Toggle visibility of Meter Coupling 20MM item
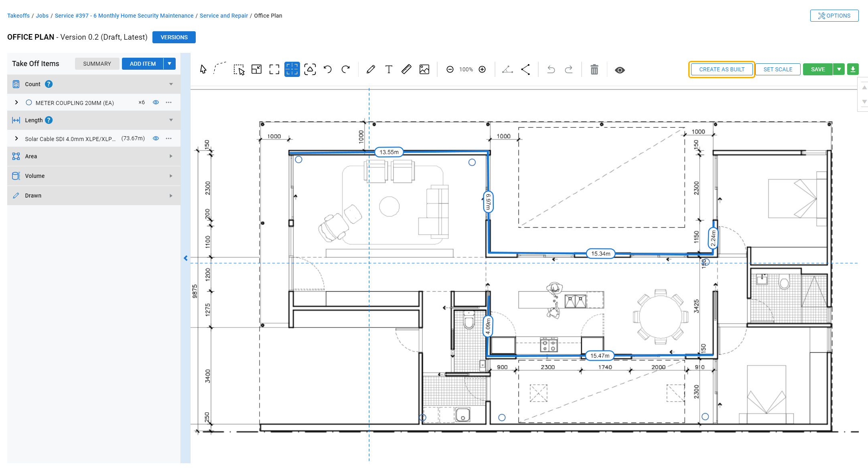 click(156, 103)
